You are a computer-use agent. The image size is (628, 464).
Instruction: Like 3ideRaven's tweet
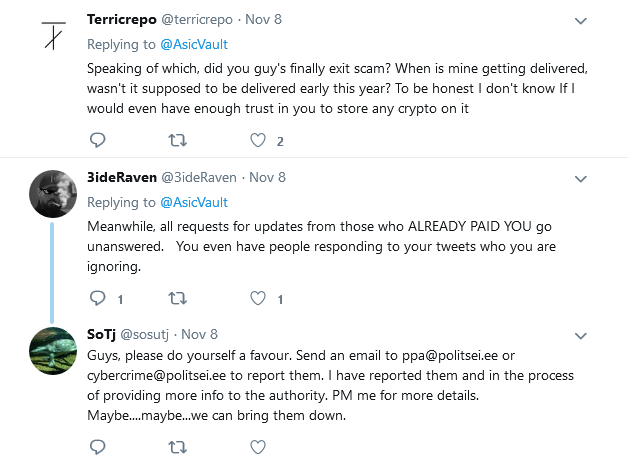(x=258, y=298)
